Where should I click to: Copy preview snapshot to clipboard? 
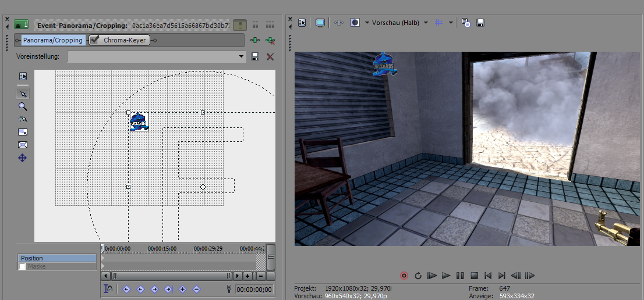pyautogui.click(x=466, y=23)
